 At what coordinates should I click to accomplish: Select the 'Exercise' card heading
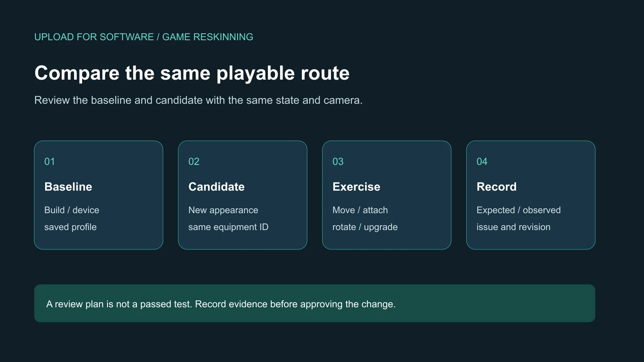coord(356,187)
